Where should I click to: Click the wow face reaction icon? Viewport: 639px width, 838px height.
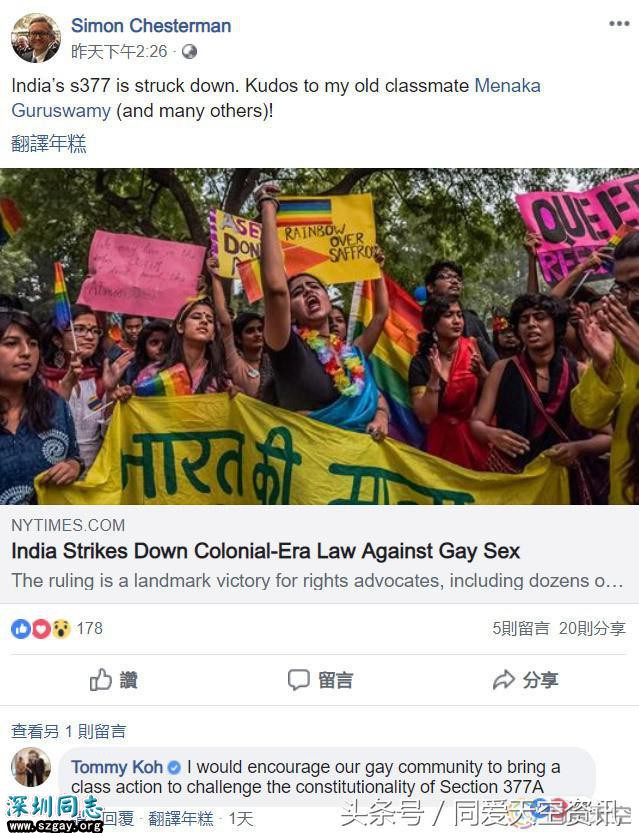click(x=61, y=628)
